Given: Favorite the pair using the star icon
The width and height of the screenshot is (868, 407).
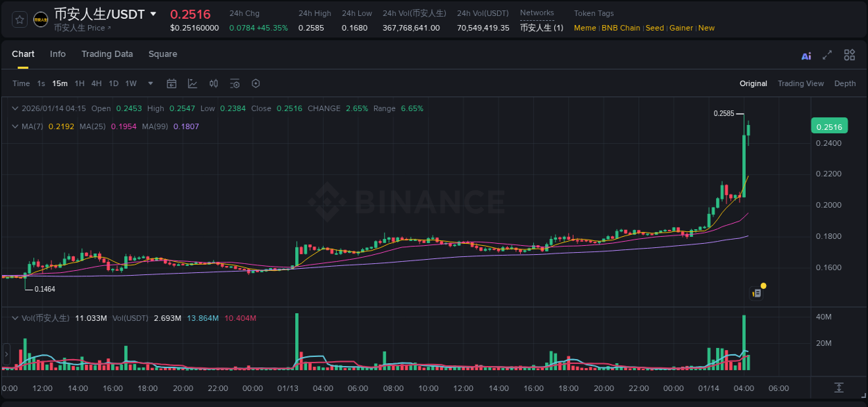Looking at the screenshot, I should coord(19,19).
